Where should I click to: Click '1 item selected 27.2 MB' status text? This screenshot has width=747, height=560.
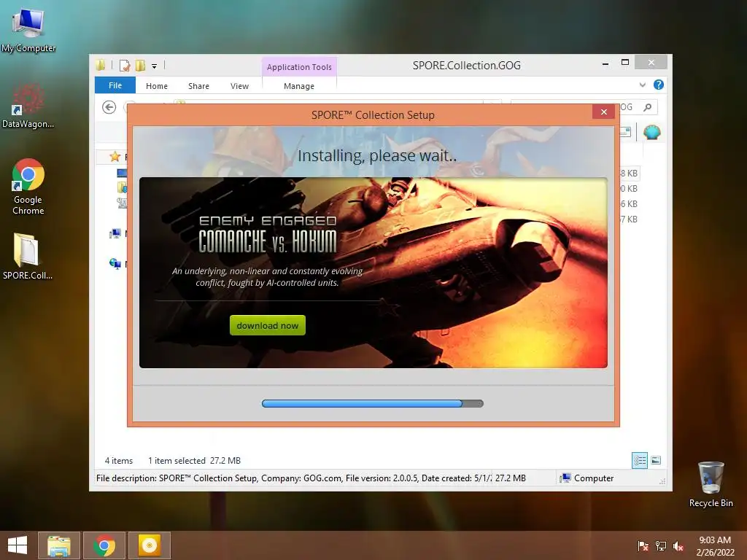(194, 461)
